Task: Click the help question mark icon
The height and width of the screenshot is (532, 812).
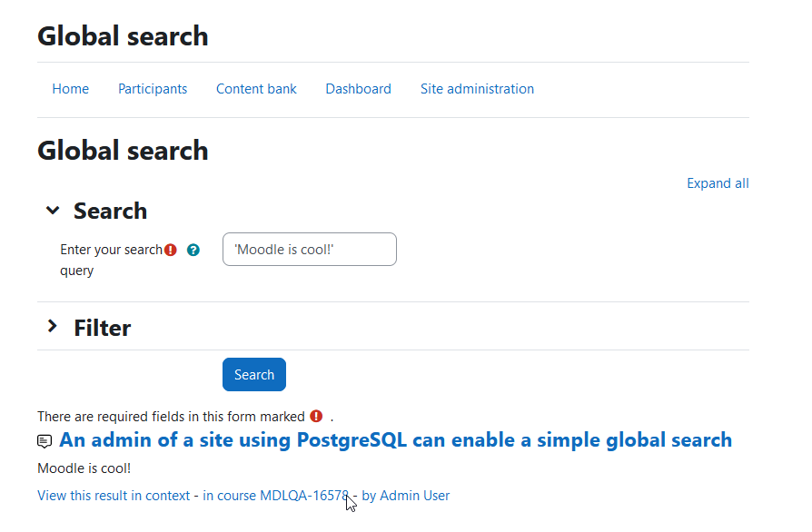Action: tap(193, 250)
